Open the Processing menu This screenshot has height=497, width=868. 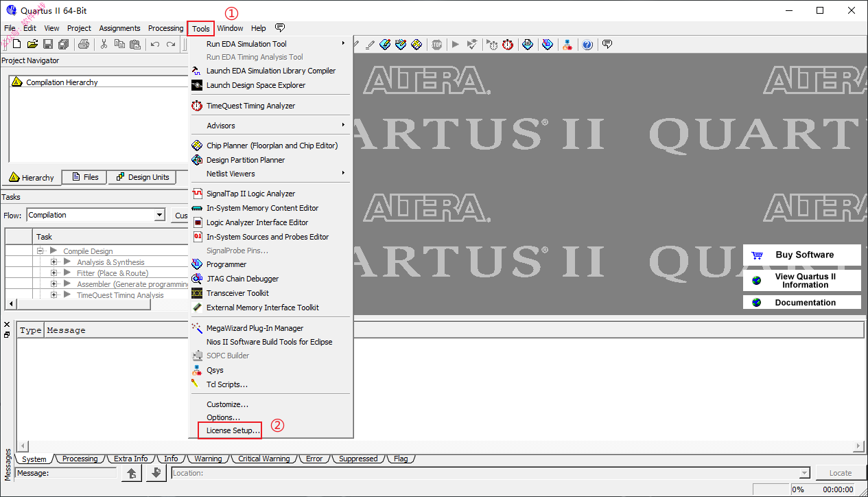pos(165,28)
